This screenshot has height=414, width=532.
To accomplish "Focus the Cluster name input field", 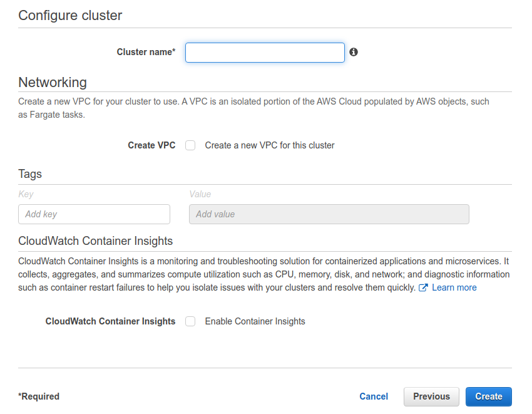I will tap(264, 53).
